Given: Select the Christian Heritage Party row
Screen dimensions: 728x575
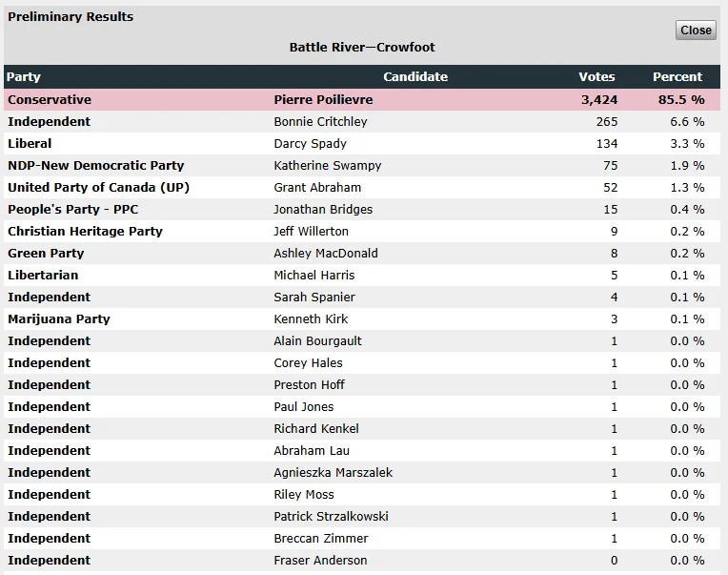Looking at the screenshot, I should point(85,231).
